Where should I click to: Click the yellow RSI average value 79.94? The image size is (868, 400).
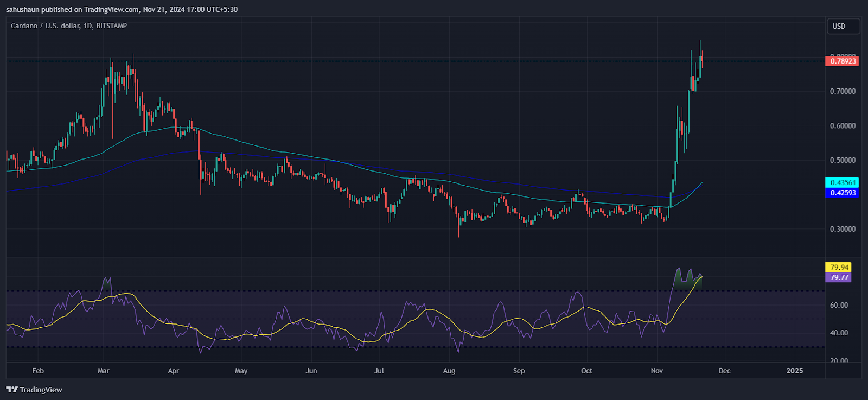click(838, 267)
